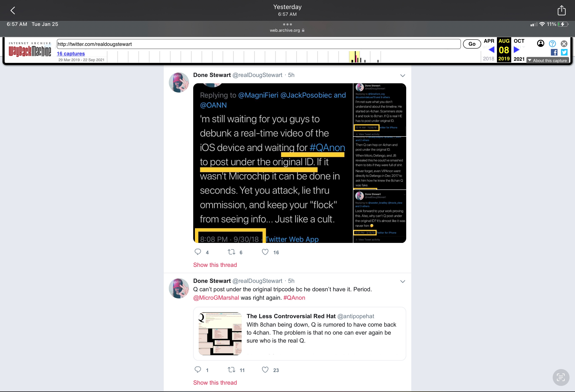The image size is (575, 392).
Task: Click Wi-Fi icon in status bar
Action: [x=542, y=24]
